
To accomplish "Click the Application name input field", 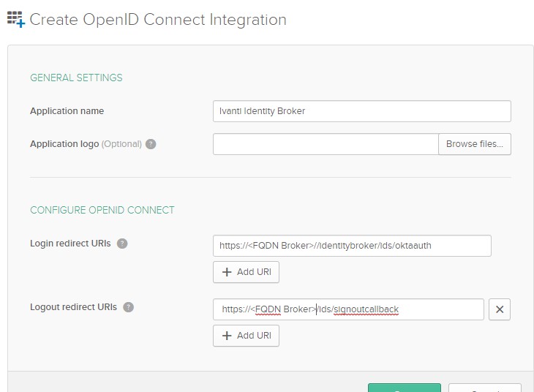I will 361,111.
